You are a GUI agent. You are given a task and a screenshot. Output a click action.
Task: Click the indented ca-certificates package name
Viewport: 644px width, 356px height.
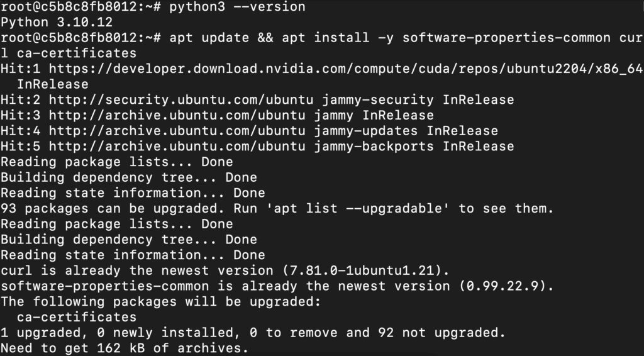point(76,317)
